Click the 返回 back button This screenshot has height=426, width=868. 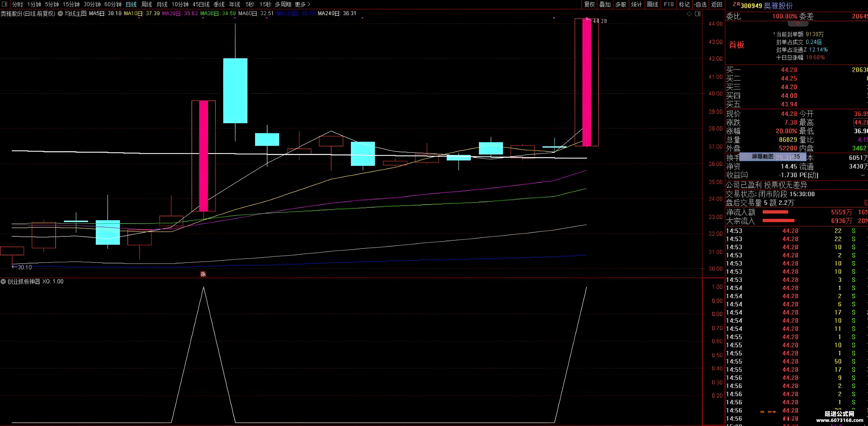[x=716, y=4]
